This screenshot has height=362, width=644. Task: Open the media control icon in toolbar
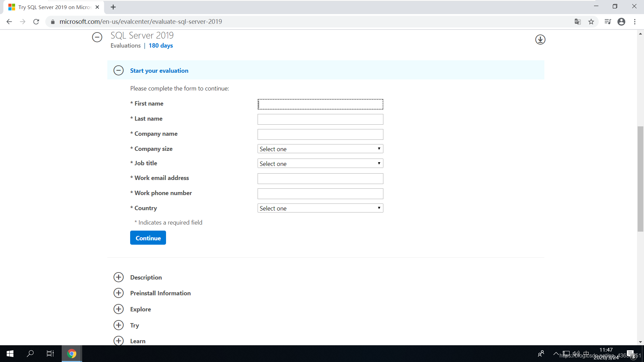coord(608,22)
